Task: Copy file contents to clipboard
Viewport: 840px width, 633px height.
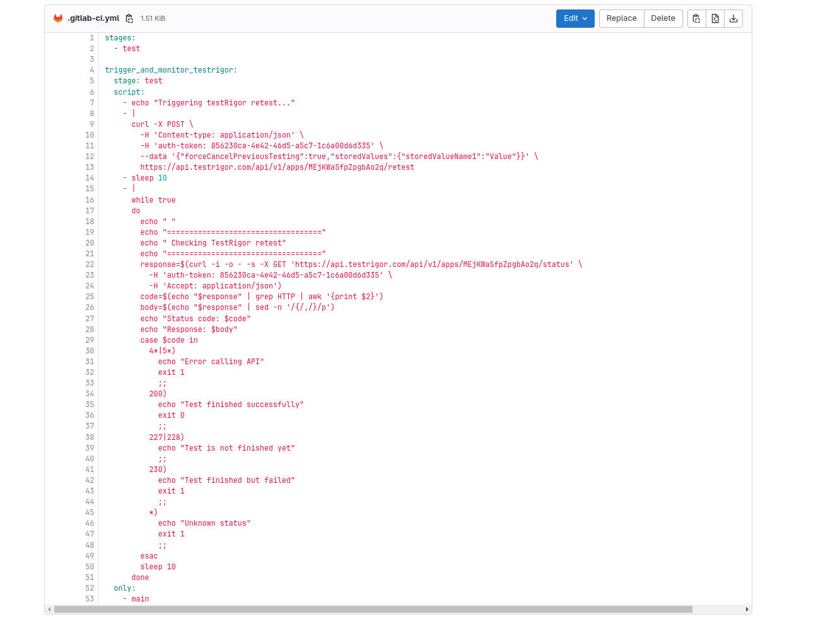Action: (696, 19)
